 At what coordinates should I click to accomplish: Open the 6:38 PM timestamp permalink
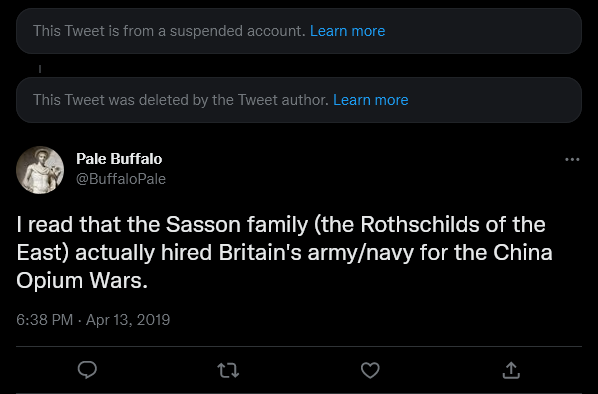(45, 320)
